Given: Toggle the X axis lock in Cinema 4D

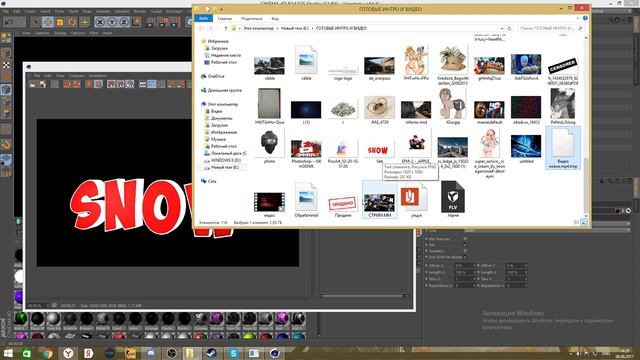Looking at the screenshot, I should (100, 22).
